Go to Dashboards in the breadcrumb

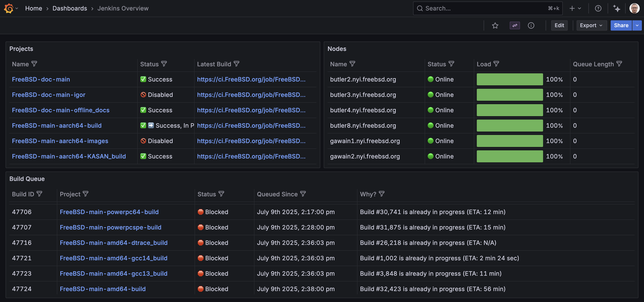click(x=70, y=8)
